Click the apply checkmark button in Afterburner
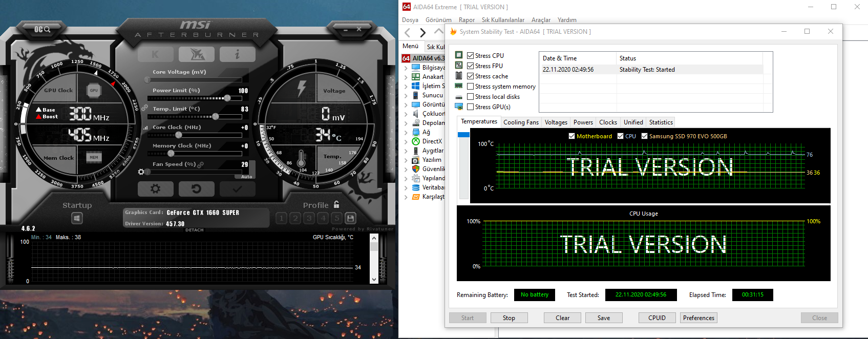Image resolution: width=868 pixels, height=339 pixels. [x=237, y=189]
